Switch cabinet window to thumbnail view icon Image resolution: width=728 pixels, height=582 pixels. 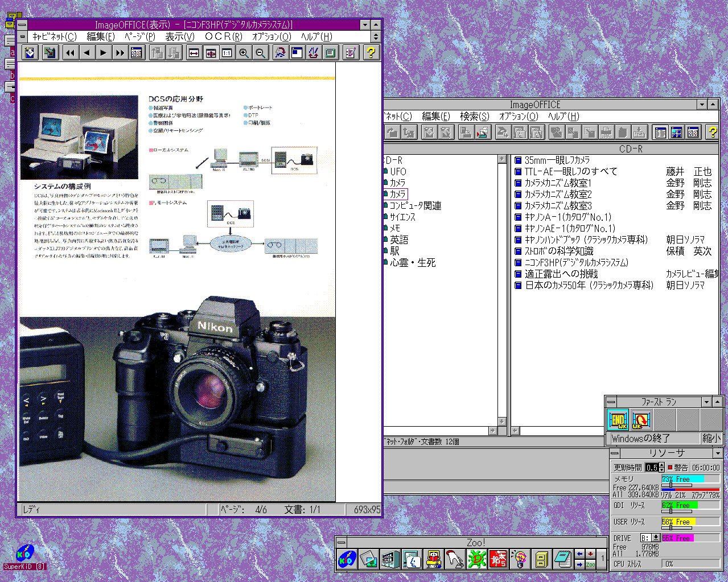677,132
